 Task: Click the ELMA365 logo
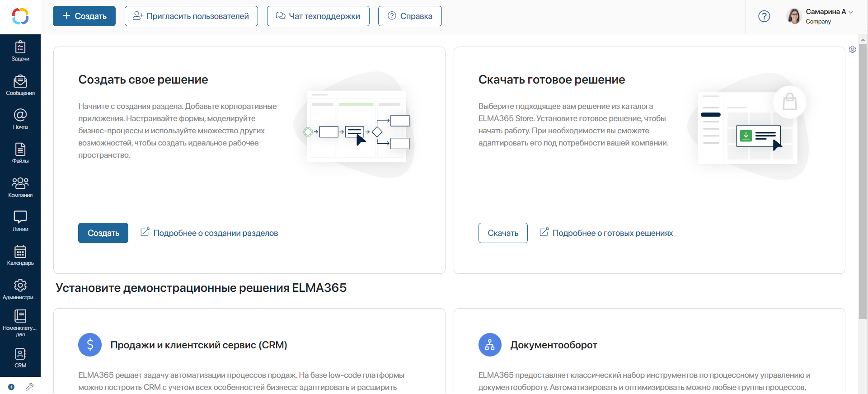[20, 16]
